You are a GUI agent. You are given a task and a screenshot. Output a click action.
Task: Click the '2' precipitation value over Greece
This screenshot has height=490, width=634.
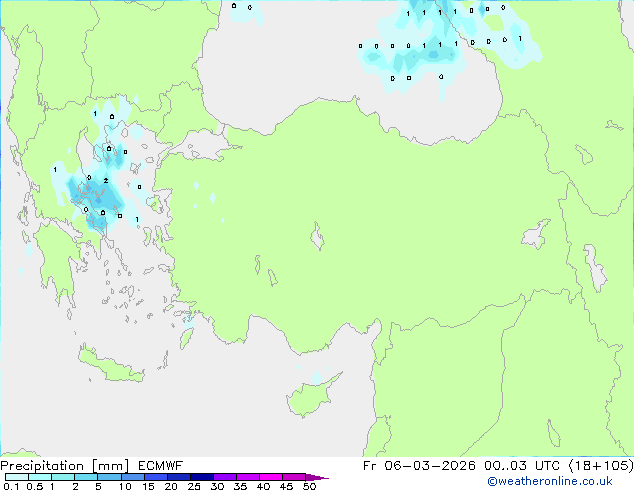click(106, 181)
